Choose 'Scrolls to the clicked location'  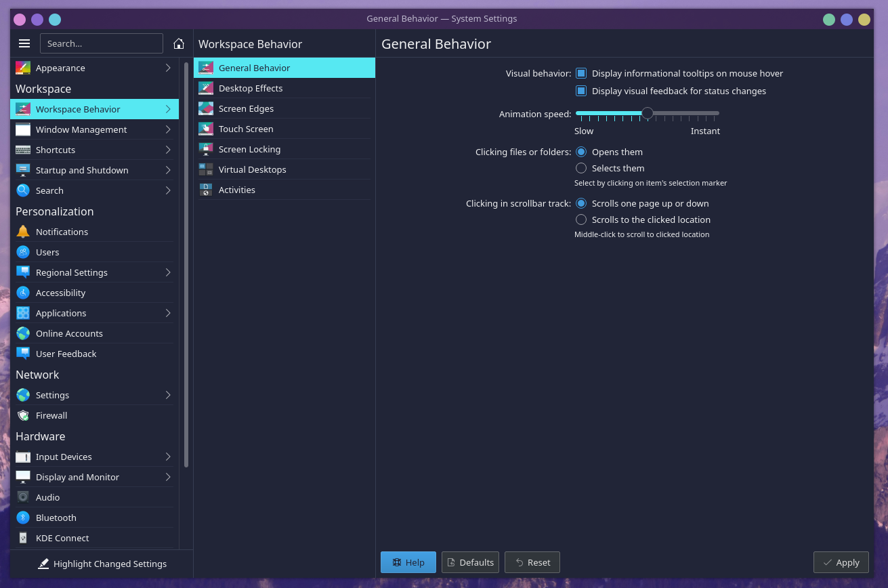[x=581, y=219]
